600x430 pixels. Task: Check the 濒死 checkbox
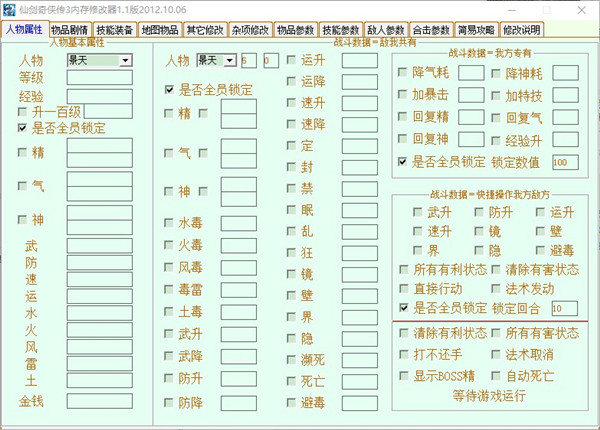pos(291,360)
